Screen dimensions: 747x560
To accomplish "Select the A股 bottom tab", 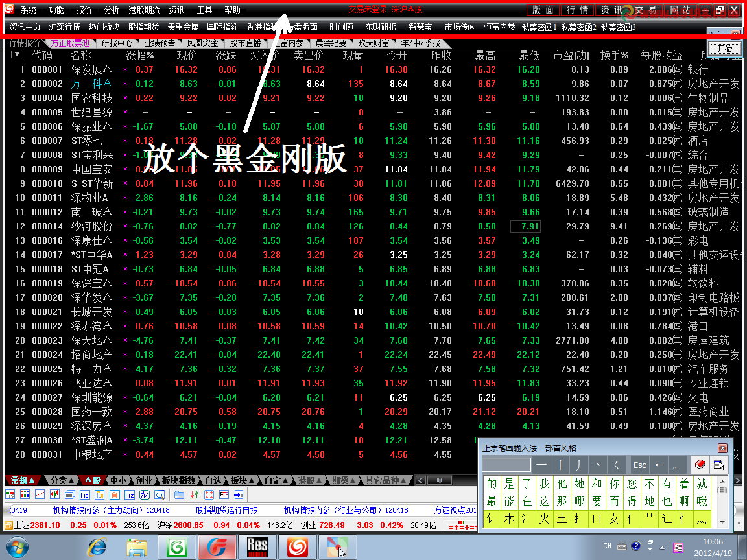I will tap(93, 480).
